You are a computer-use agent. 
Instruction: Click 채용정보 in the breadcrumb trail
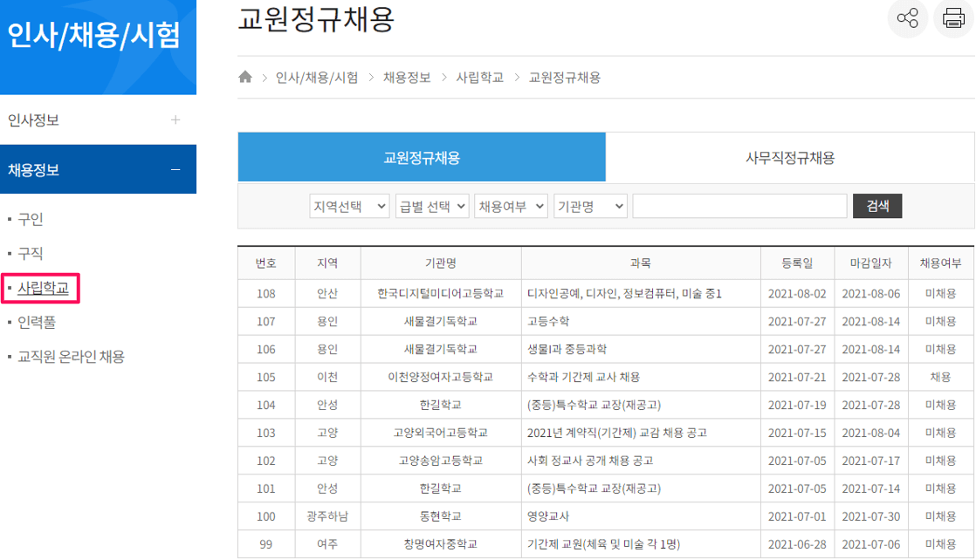(407, 77)
